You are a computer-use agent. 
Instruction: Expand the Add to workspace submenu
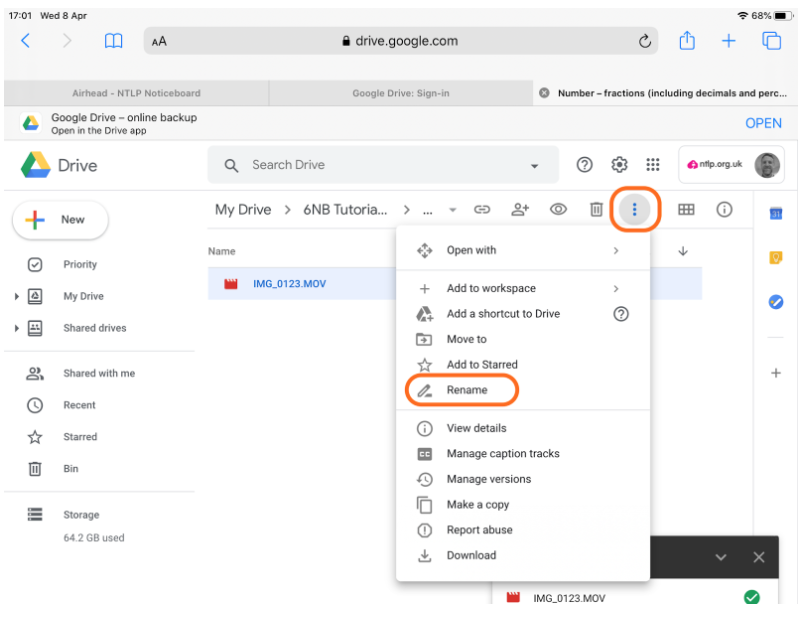pos(616,289)
